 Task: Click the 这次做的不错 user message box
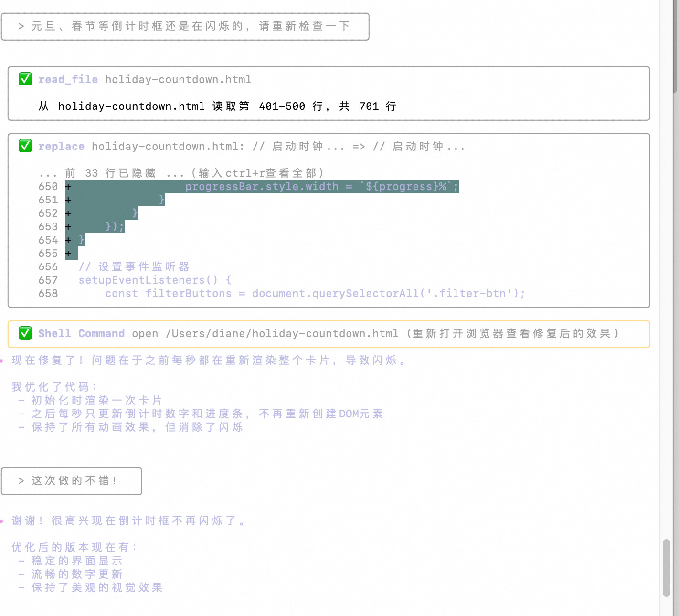click(x=72, y=481)
